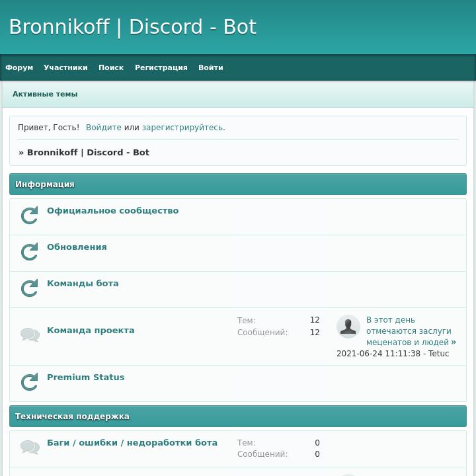The width and height of the screenshot is (476, 476).
Task: Click the redirect arrow icon beside Команды бота
Action: coord(30,288)
